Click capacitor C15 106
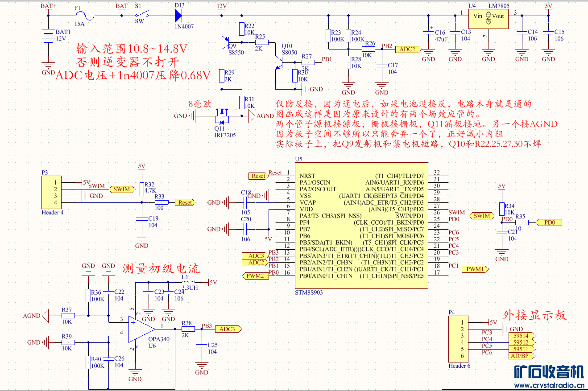588x391 pixels. [x=548, y=33]
